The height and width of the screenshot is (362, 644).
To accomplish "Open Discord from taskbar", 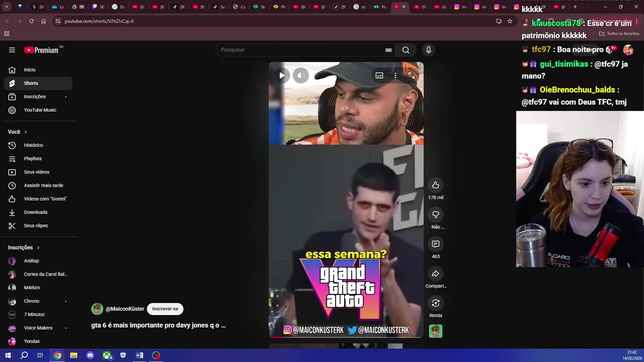I will click(90, 355).
